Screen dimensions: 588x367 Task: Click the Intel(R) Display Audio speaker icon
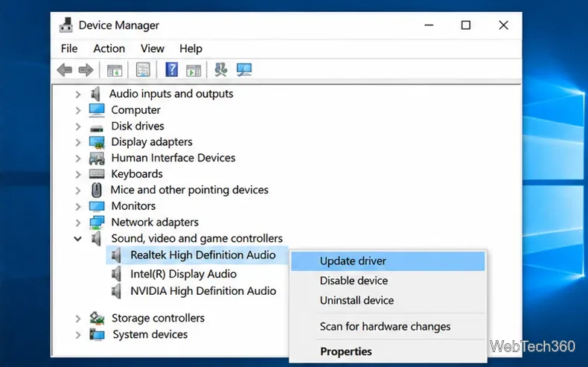click(116, 274)
